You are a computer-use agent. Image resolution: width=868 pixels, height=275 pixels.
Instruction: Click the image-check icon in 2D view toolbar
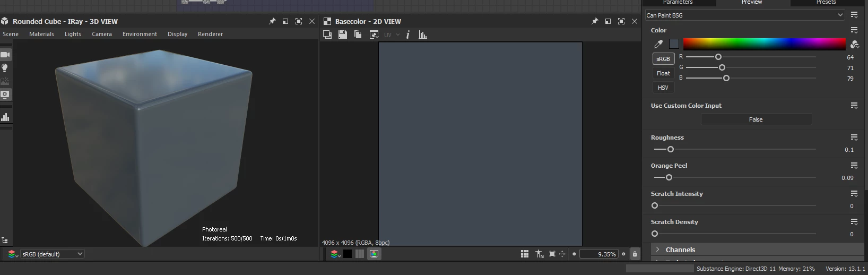[374, 35]
